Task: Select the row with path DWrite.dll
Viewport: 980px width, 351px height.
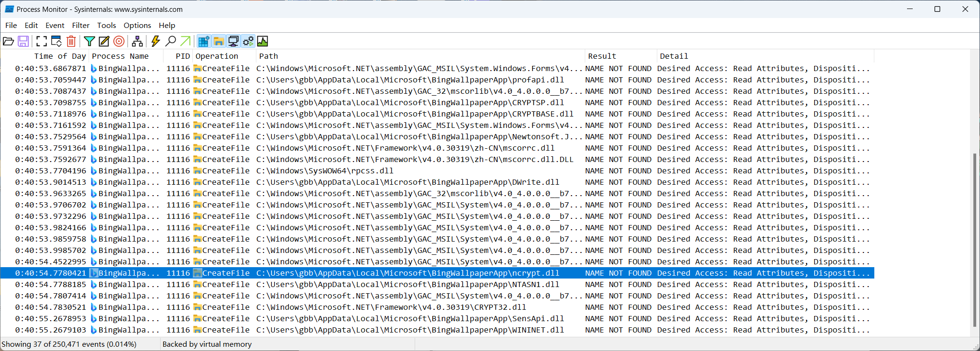Action: point(437,182)
